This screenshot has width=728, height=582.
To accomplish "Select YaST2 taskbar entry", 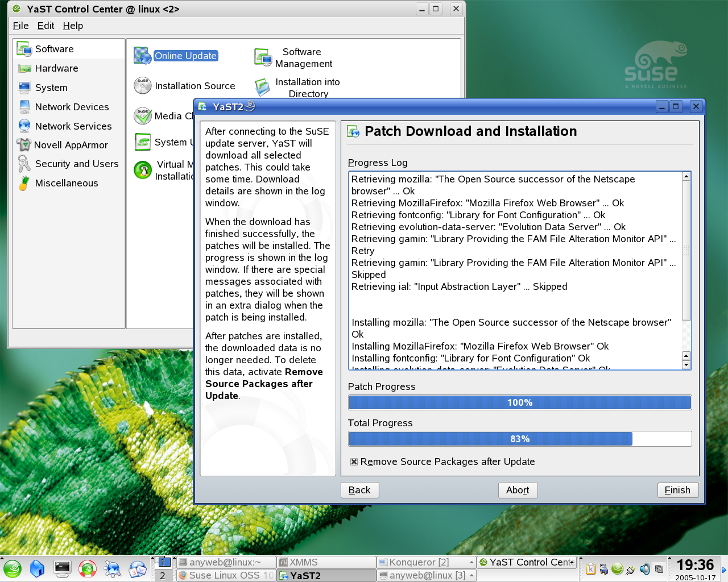I will click(x=326, y=576).
